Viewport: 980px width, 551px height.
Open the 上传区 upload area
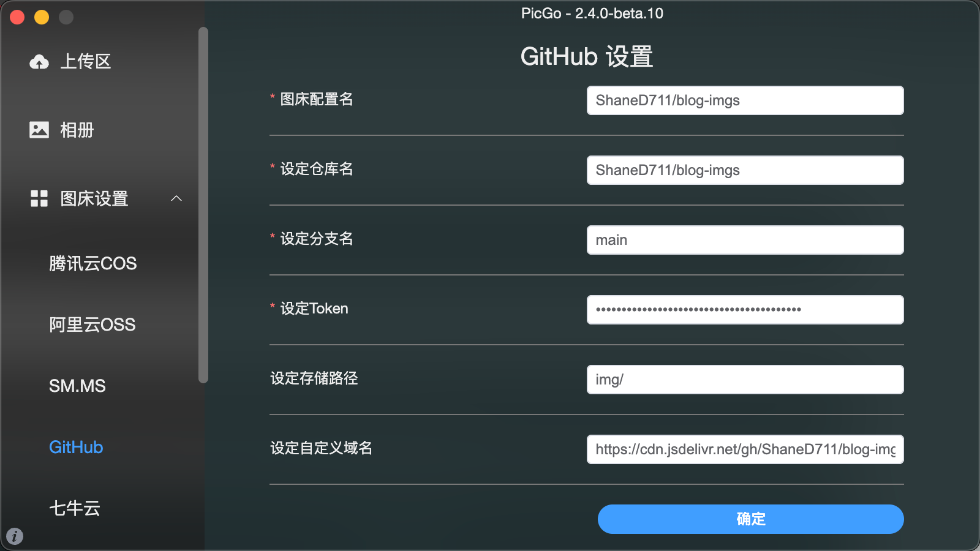click(86, 62)
